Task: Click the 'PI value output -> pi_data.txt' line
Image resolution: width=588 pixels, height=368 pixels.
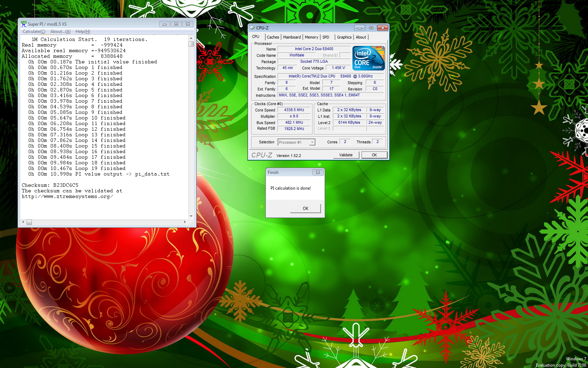Action: (99, 174)
